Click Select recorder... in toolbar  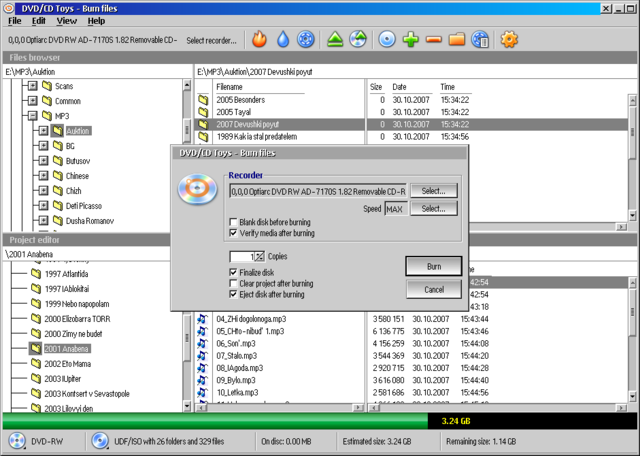point(211,40)
